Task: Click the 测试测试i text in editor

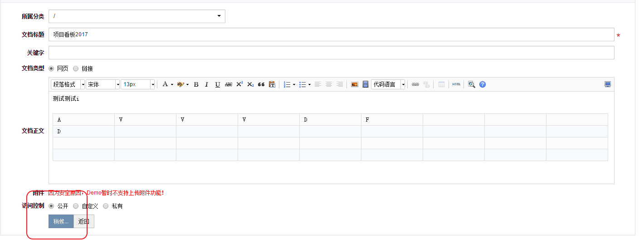Action: [x=66, y=98]
